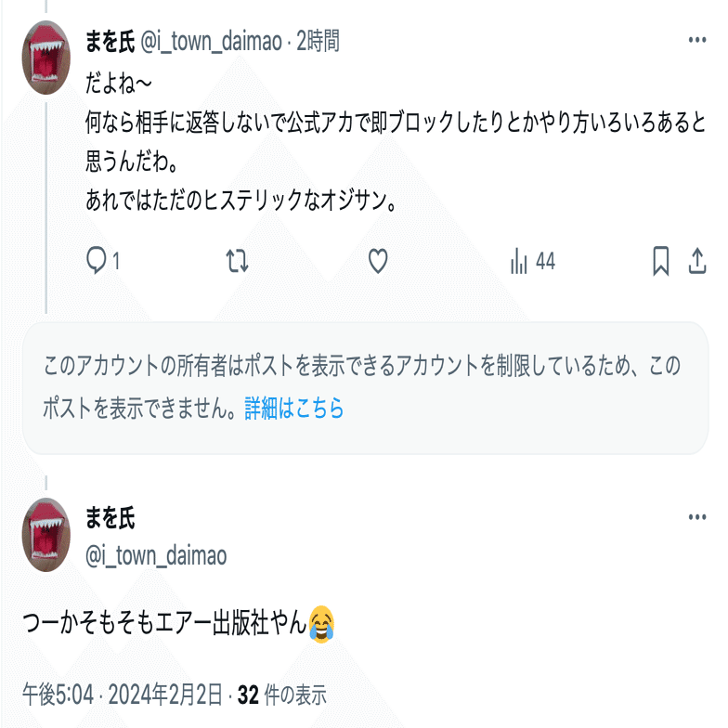Click the restricted post notice box
Image resolution: width=728 pixels, height=728 pixels.
pos(366,388)
